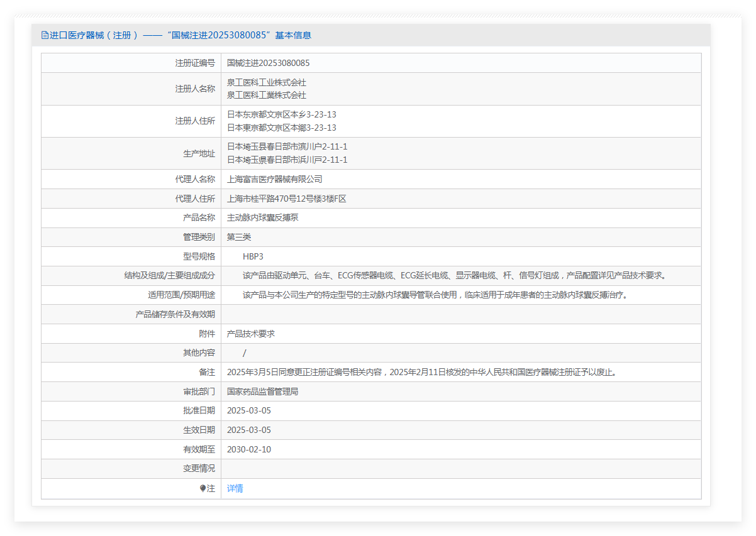Screen dimensions: 756x536
Task: Select agent address 上海市桂平路470号12号楼3楼F区
Action: [287, 199]
